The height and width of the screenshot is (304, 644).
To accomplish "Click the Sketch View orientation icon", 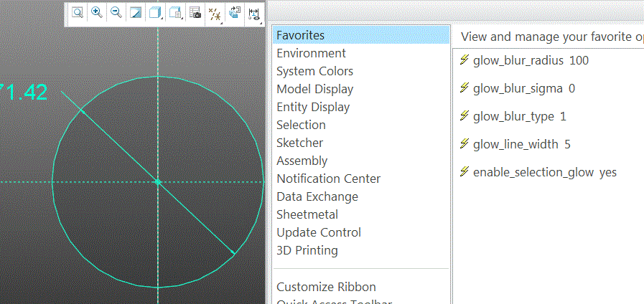I will click(235, 13).
